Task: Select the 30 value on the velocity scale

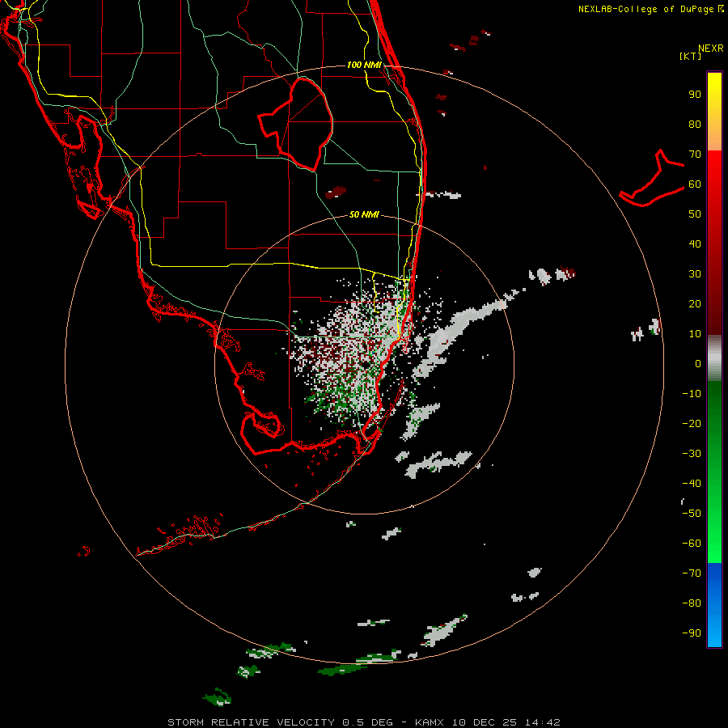Action: [x=695, y=274]
